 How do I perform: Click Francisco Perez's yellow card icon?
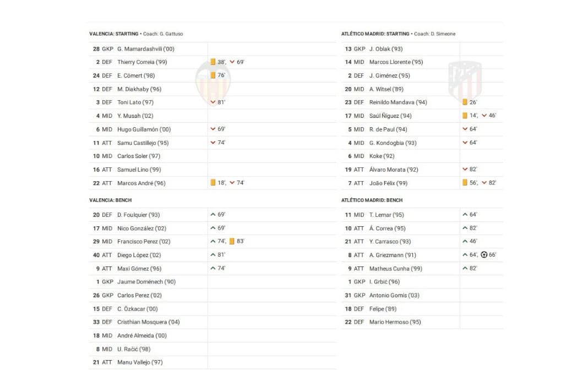(232, 242)
